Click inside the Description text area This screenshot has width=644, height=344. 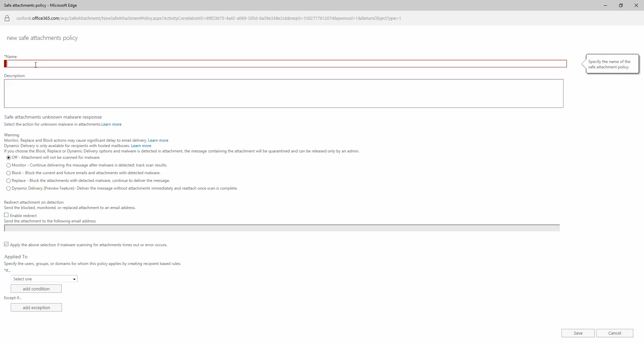click(284, 93)
